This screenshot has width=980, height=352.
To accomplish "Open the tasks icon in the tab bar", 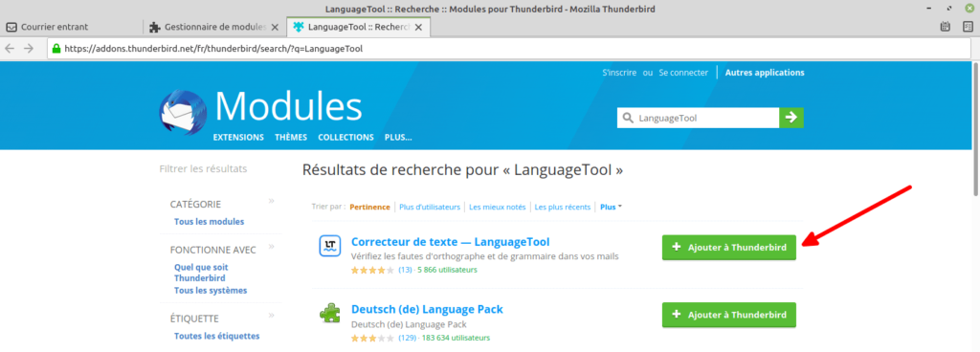I will pos(969,27).
